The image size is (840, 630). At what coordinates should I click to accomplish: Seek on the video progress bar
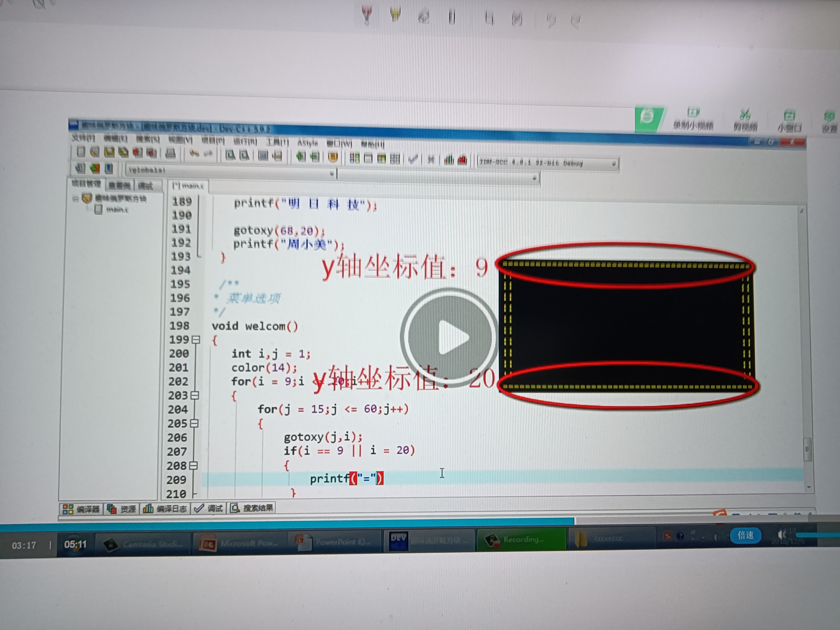(x=420, y=524)
